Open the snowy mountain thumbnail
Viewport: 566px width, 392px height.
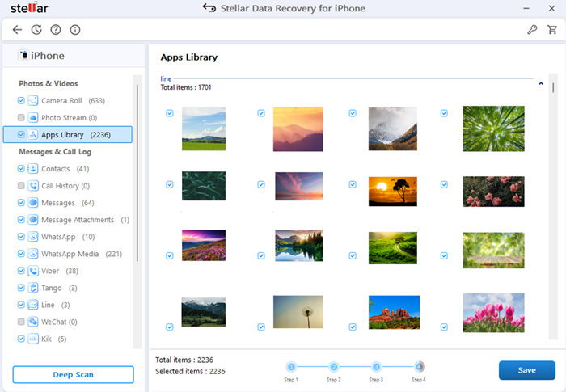tap(393, 129)
